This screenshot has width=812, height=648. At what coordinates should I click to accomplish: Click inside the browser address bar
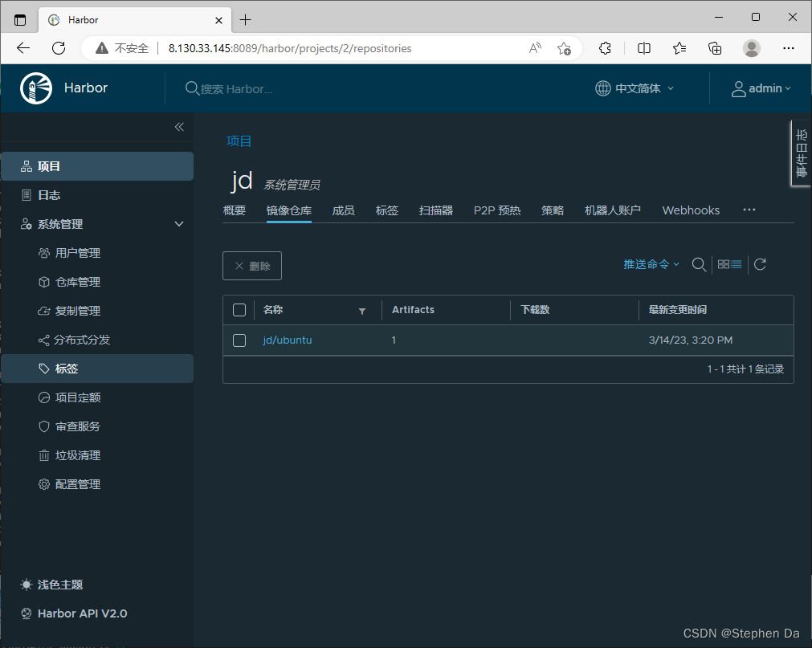point(321,48)
